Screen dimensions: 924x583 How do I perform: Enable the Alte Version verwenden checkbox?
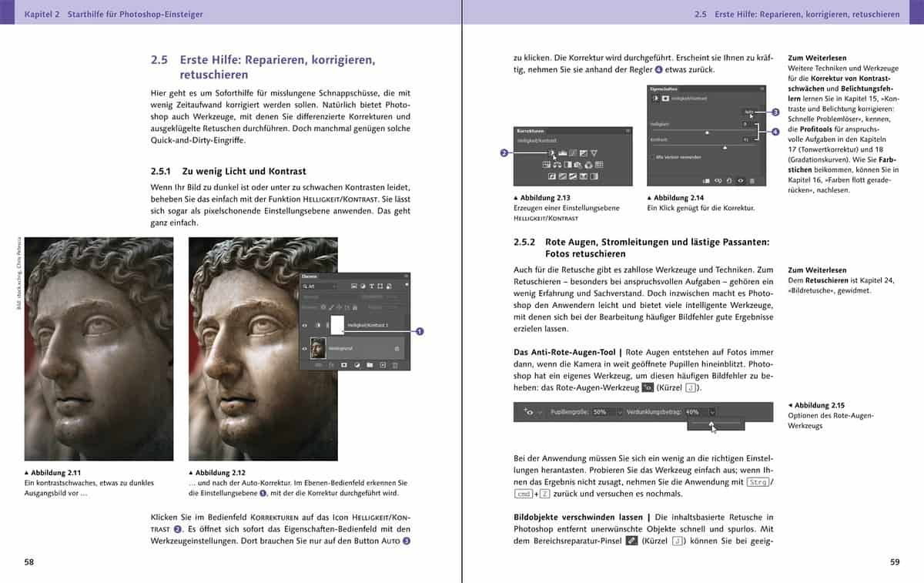pyautogui.click(x=653, y=157)
